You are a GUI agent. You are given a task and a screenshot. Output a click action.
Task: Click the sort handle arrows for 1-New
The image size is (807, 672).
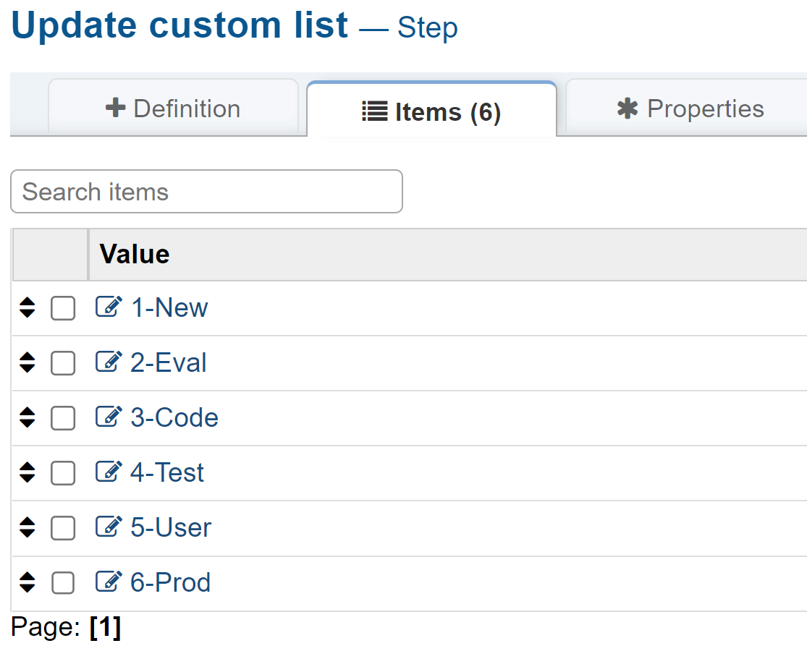(x=28, y=308)
